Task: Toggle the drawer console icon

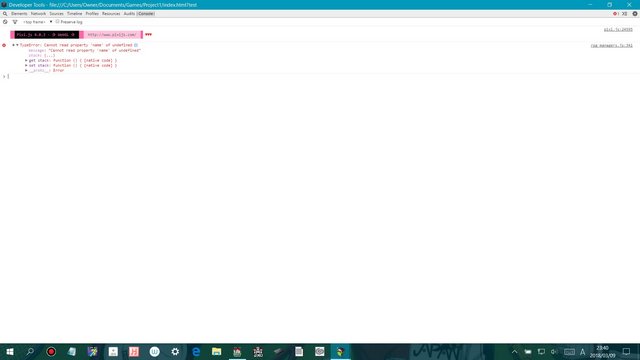Action: coord(624,13)
